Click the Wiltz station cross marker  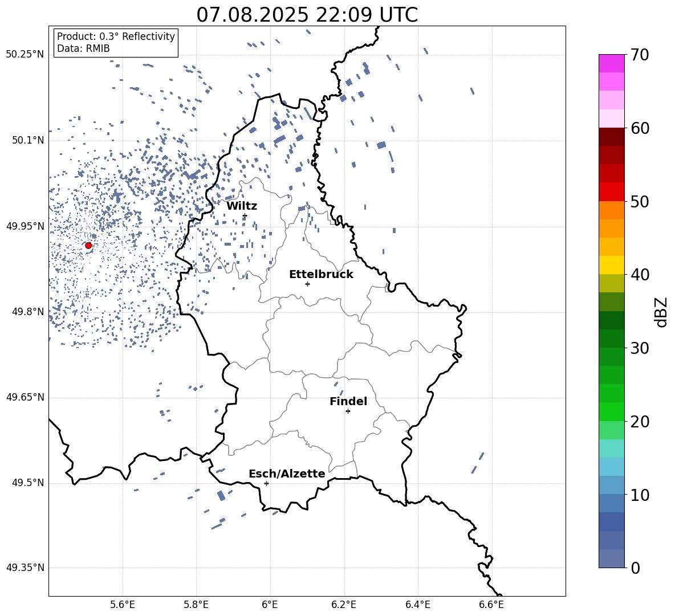click(x=245, y=216)
